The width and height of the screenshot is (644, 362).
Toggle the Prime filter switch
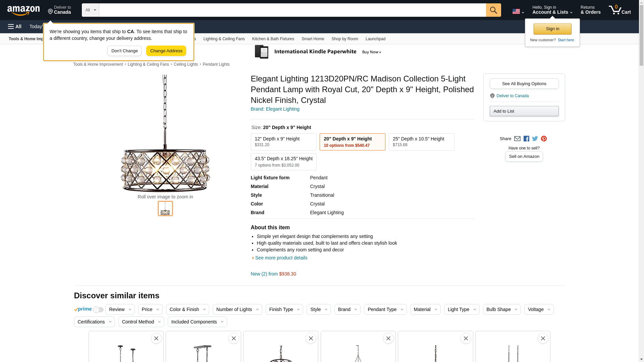[x=98, y=310]
